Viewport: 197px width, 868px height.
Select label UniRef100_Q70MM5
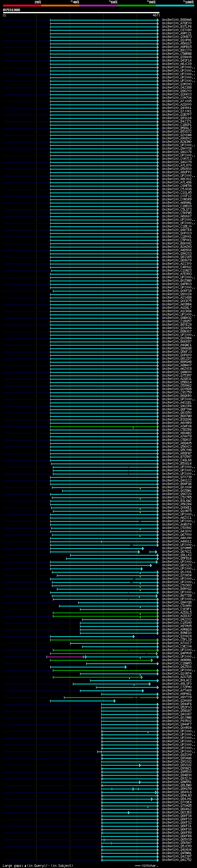tap(176, 548)
